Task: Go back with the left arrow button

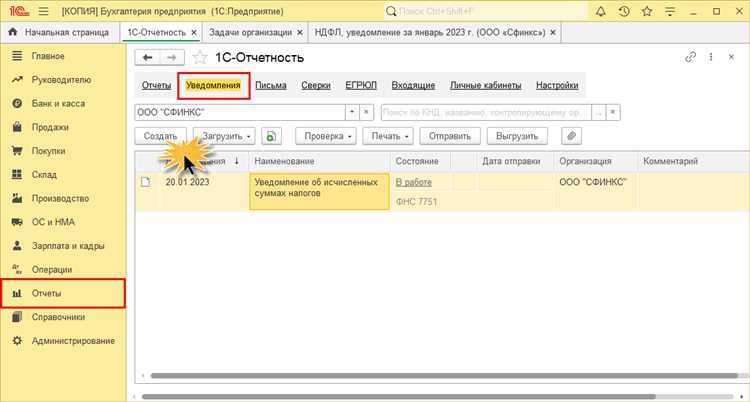Action: click(x=147, y=57)
